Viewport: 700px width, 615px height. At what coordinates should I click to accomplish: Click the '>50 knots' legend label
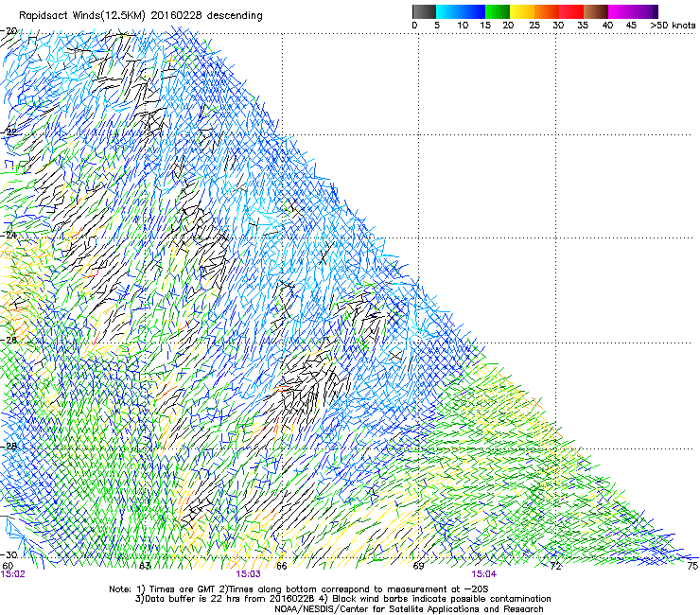(x=673, y=26)
